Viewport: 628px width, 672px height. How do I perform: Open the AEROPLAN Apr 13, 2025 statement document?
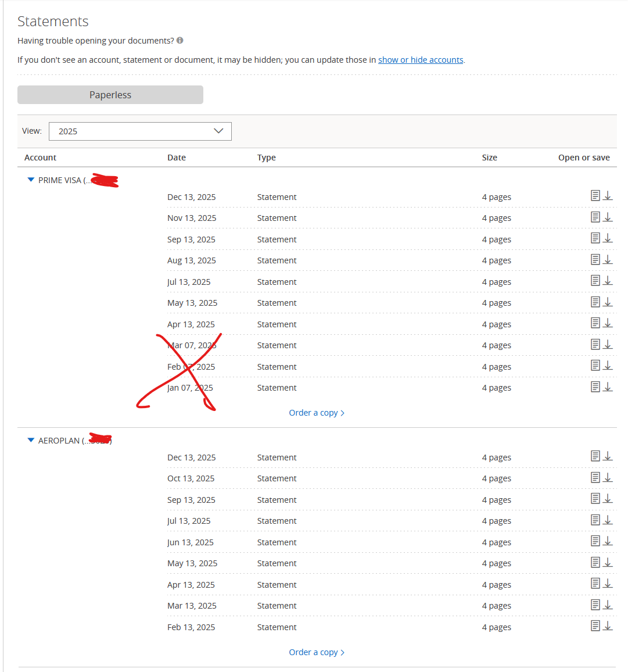coord(595,584)
